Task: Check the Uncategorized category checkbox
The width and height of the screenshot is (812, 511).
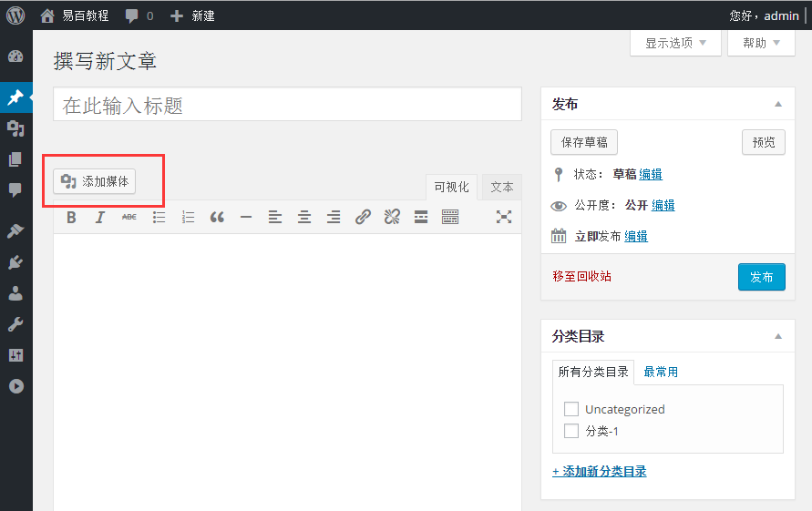Action: [571, 409]
